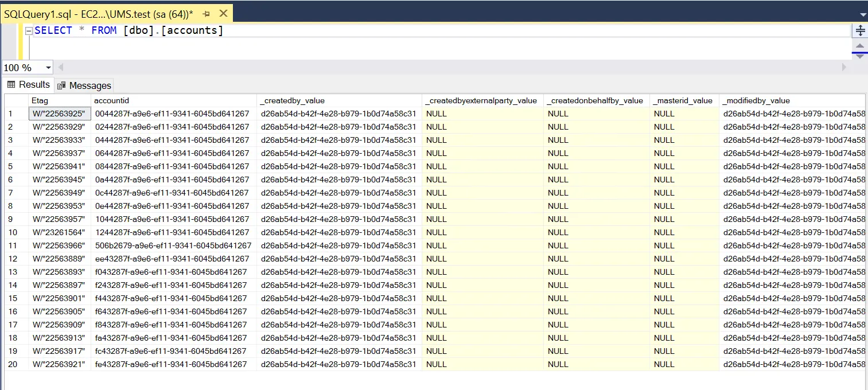Click accountid f843287f-a9e6-ef11-9341-6045bd641267
Viewport: 868px width, 390px height.
[x=174, y=325]
